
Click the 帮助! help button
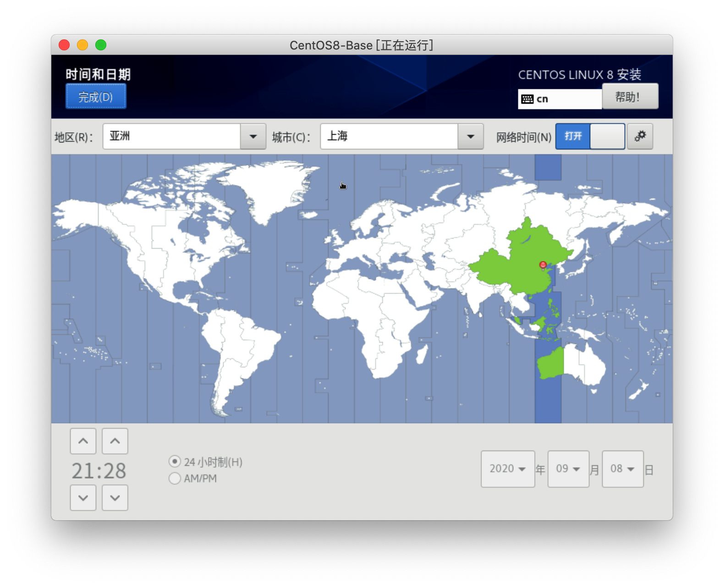point(630,97)
